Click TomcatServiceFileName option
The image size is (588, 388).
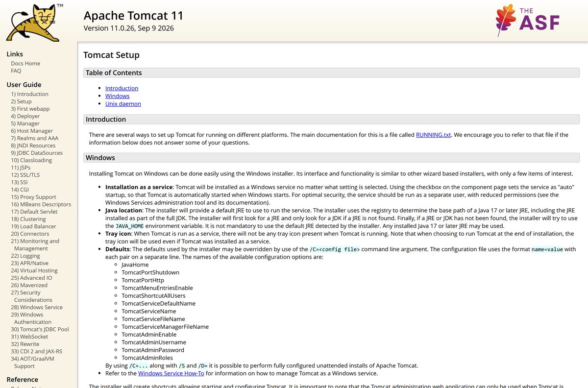click(153, 319)
